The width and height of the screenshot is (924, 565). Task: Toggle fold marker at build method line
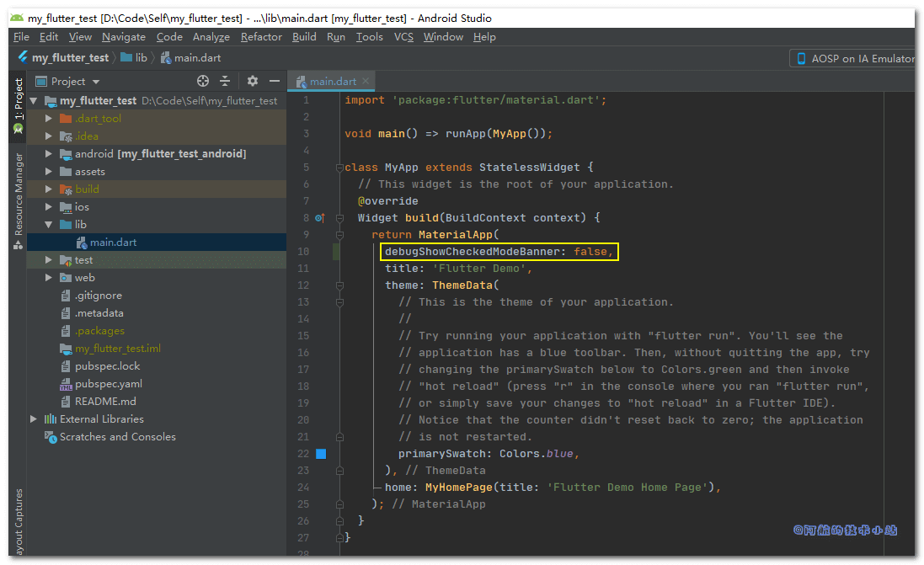[339, 218]
